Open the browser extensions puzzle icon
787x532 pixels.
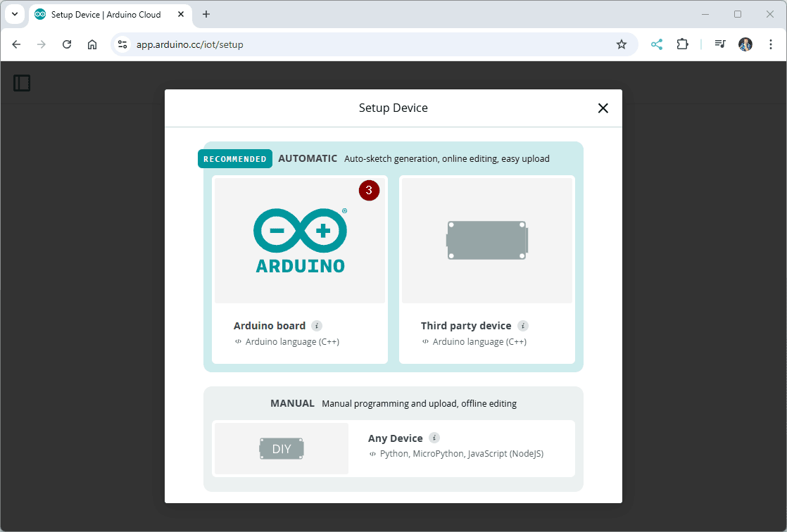682,44
